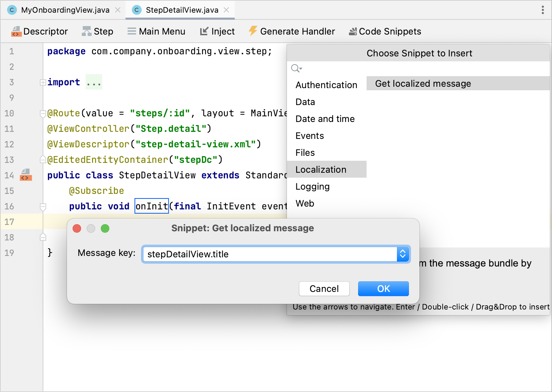Click the Step toolbar button

(98, 31)
